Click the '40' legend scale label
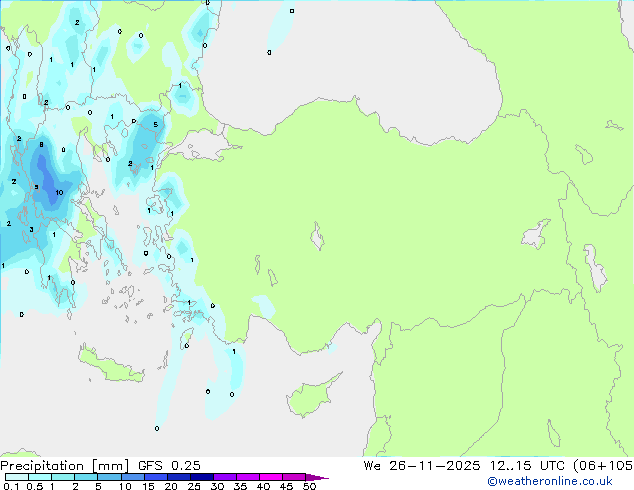The width and height of the screenshot is (634, 490). (x=263, y=486)
